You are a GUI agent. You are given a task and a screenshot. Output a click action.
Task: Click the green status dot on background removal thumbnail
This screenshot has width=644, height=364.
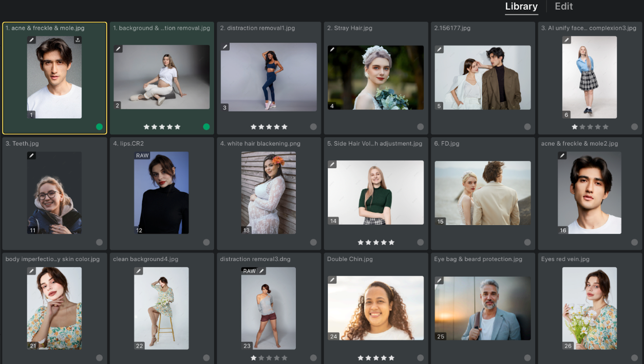coord(206,126)
